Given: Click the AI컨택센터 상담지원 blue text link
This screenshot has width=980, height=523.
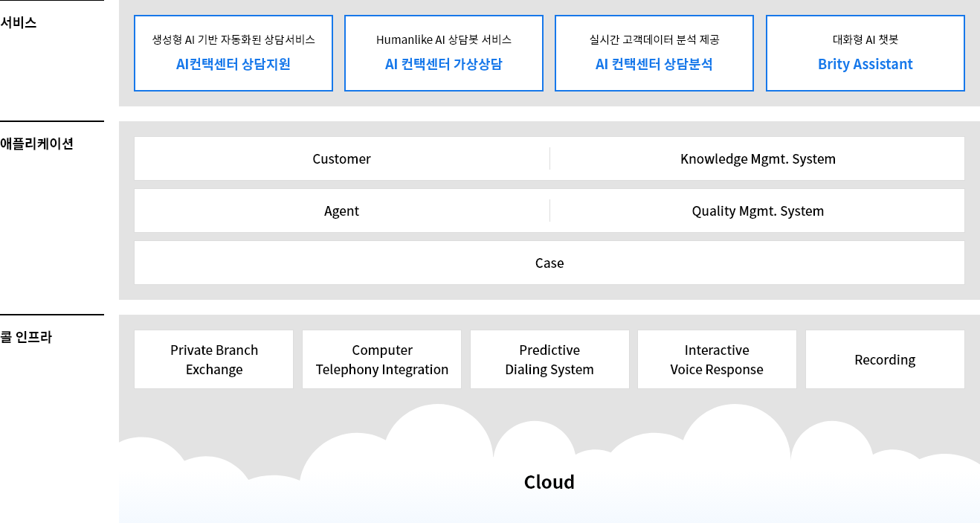Looking at the screenshot, I should tap(233, 65).
